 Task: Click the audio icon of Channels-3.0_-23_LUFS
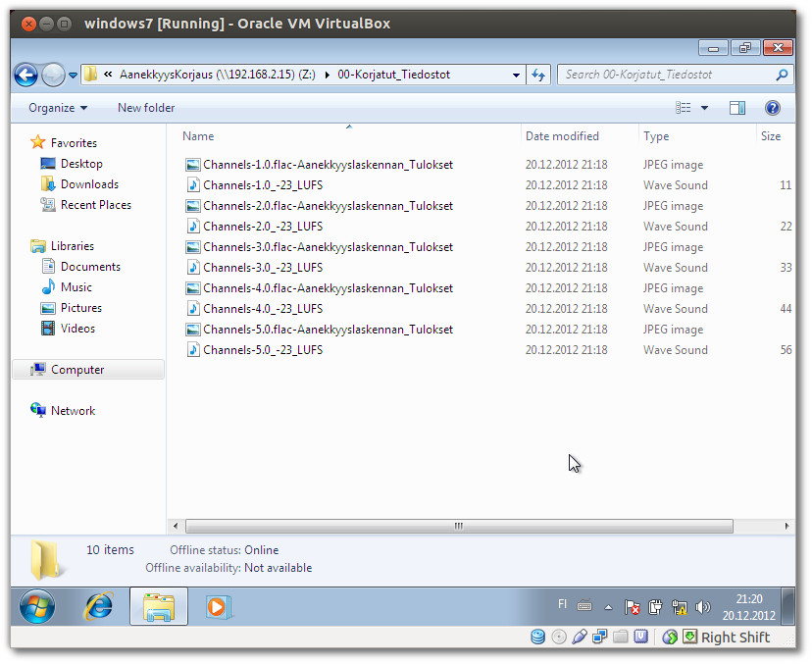[x=192, y=268]
